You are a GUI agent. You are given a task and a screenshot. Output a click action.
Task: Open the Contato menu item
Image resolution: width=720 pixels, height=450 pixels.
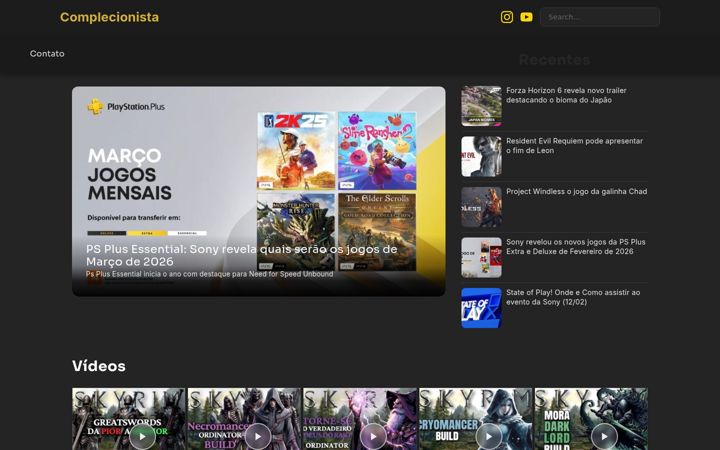point(47,54)
